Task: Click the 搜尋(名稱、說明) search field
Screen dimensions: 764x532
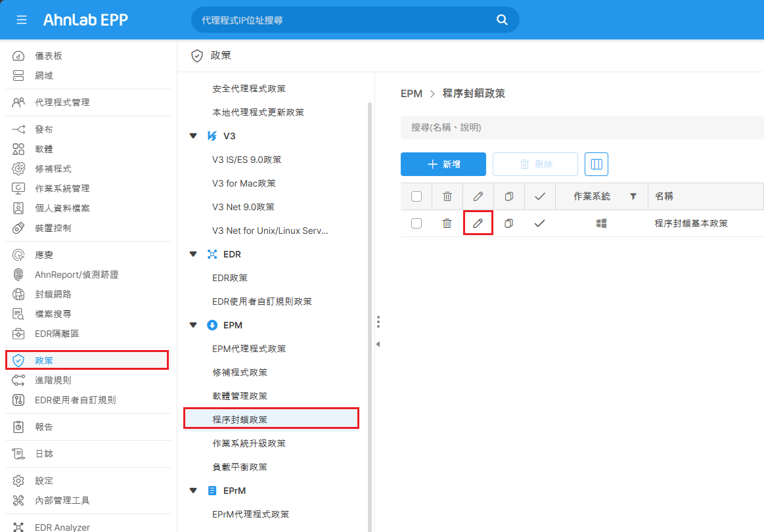Action: pyautogui.click(x=582, y=127)
